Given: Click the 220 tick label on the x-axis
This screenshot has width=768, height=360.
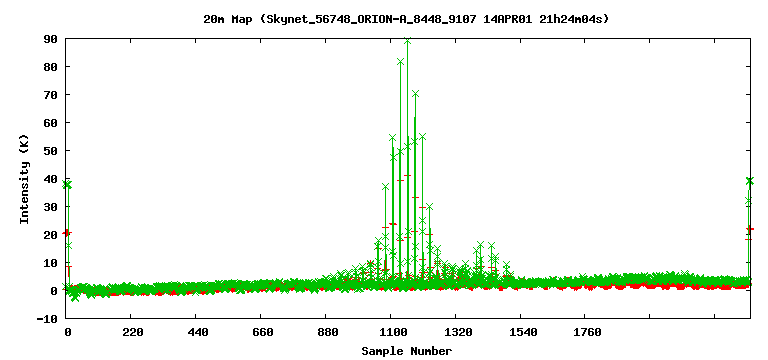Looking at the screenshot, I should 133,333.
